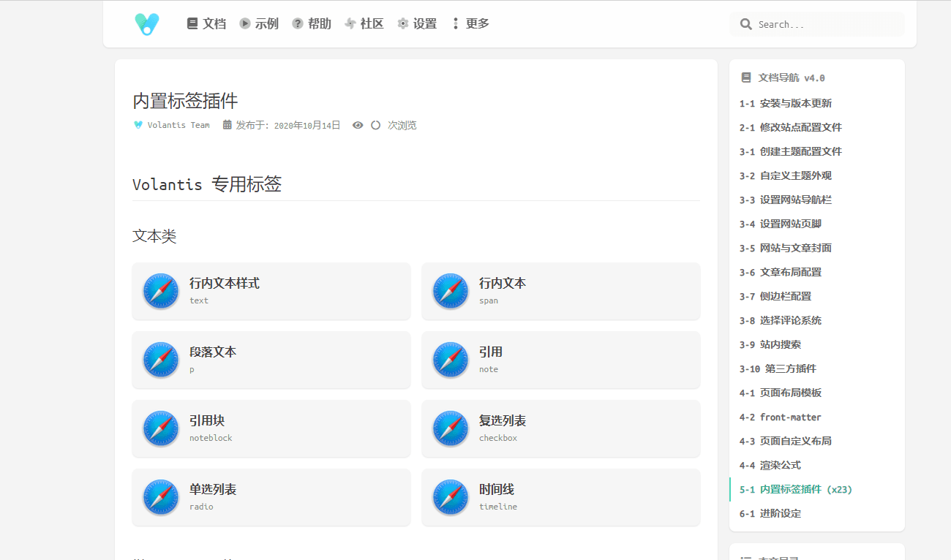
Task: Open the 设置 menu in top navigation
Action: pyautogui.click(x=417, y=23)
